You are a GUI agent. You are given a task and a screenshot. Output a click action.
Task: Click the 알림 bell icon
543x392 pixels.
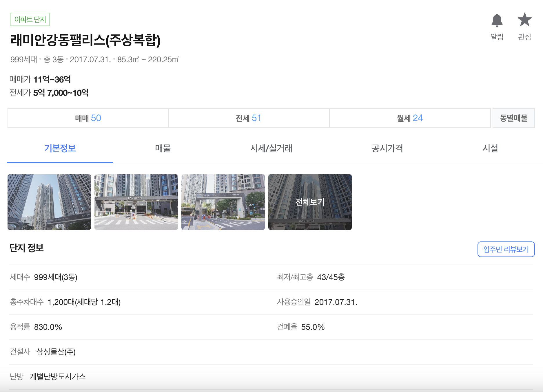click(497, 21)
